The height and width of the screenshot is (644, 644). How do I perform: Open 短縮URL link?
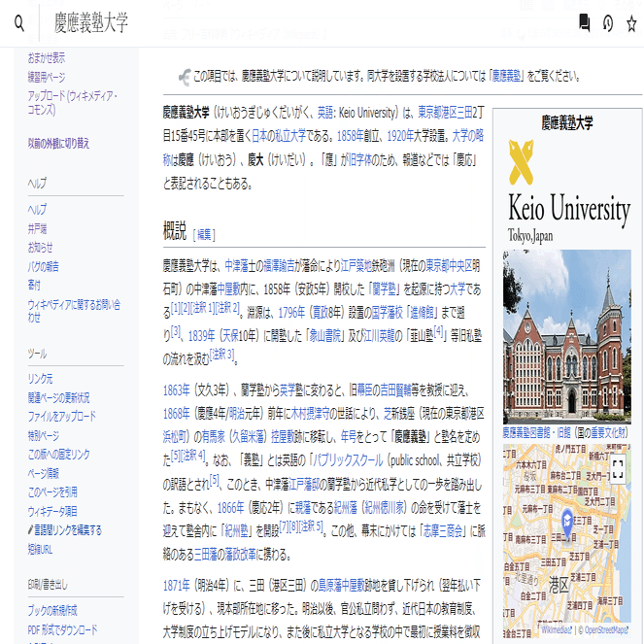[40, 549]
